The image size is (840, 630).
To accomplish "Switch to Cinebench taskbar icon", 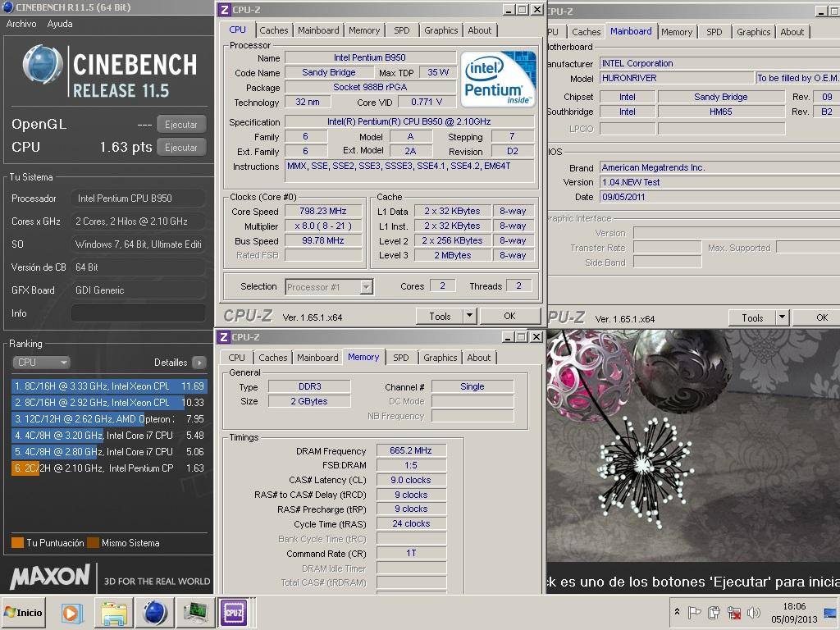I will [156, 612].
